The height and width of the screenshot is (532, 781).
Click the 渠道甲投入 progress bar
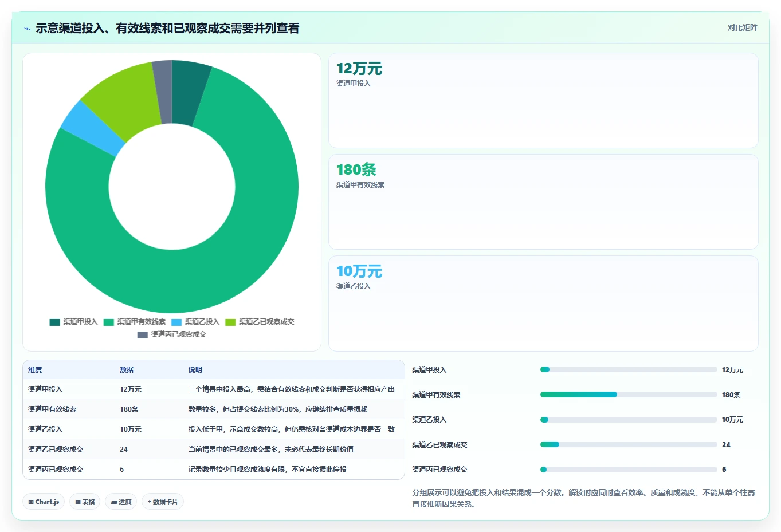click(x=629, y=369)
